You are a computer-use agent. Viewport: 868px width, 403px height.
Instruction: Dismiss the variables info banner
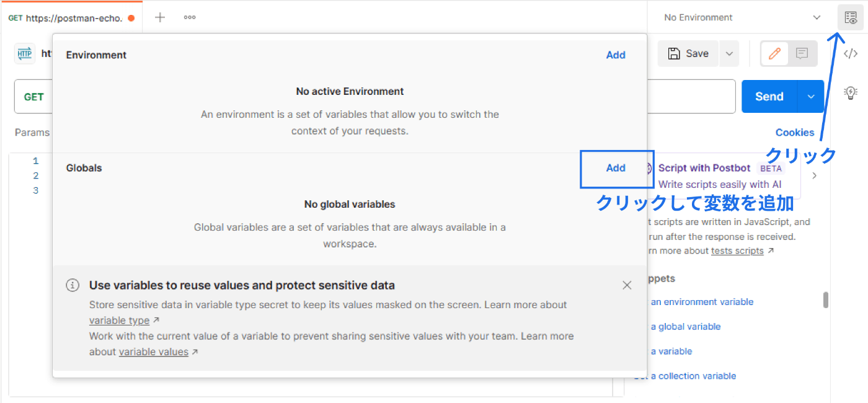(x=627, y=285)
